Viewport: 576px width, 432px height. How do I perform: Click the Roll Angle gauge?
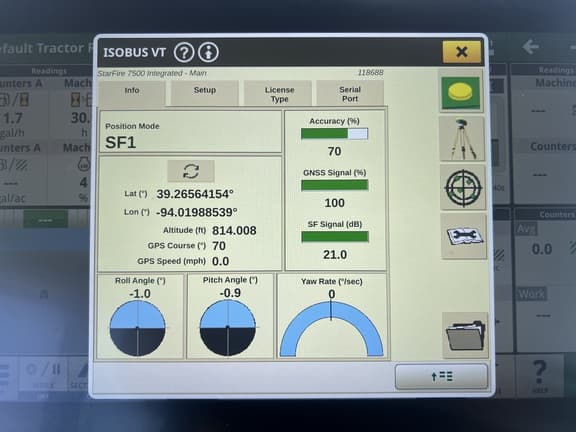138,328
